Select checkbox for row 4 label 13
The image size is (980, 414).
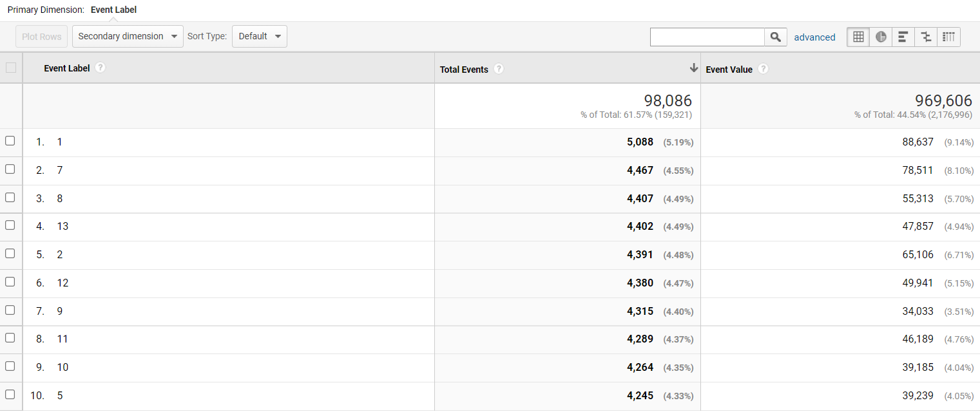pos(10,225)
